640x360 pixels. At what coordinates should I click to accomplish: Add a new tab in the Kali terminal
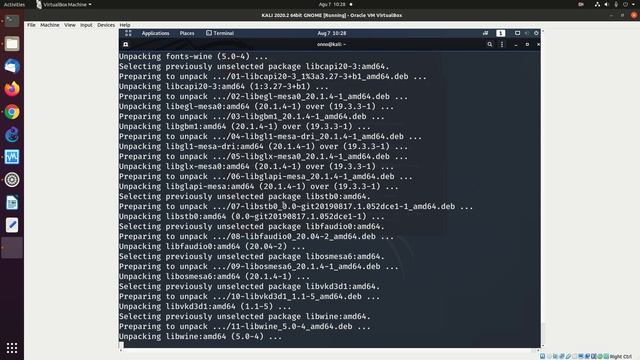pyautogui.click(x=126, y=44)
